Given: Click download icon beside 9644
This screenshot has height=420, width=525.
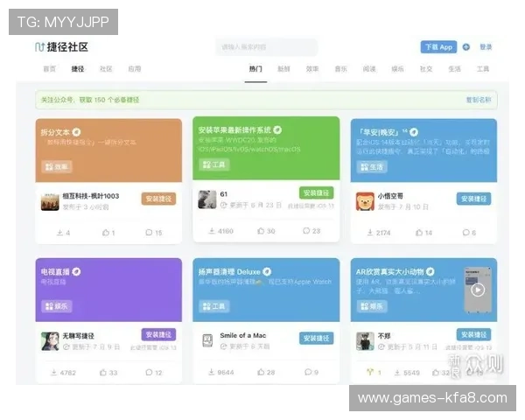Looking at the screenshot, I should click(211, 372).
